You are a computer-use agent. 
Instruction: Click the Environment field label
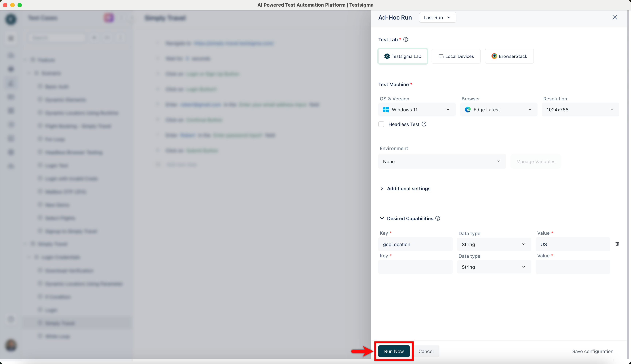tap(394, 148)
